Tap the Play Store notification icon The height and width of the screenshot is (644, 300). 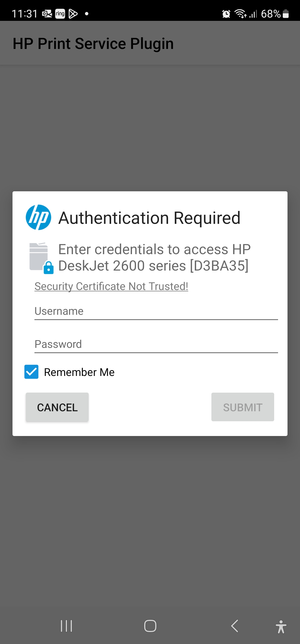pyautogui.click(x=73, y=14)
